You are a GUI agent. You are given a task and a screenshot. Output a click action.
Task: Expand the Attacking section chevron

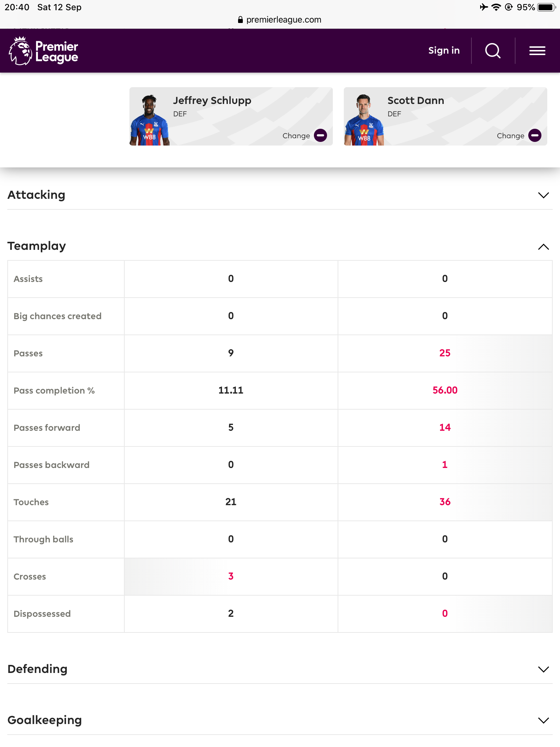[543, 195]
